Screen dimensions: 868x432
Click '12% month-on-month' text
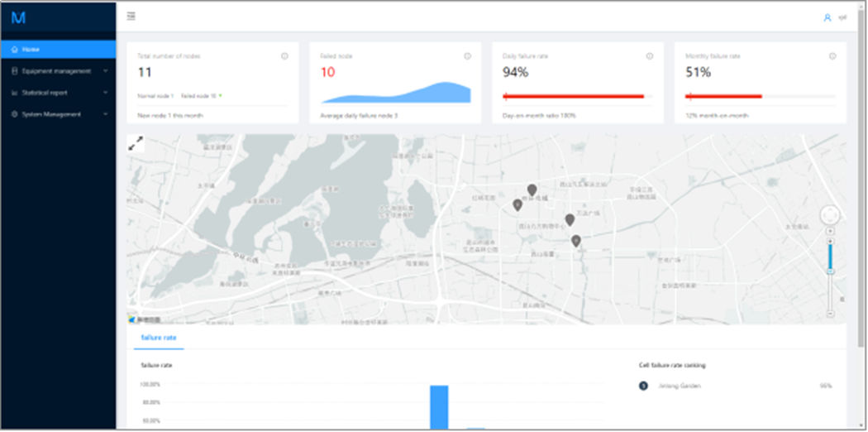tap(717, 116)
